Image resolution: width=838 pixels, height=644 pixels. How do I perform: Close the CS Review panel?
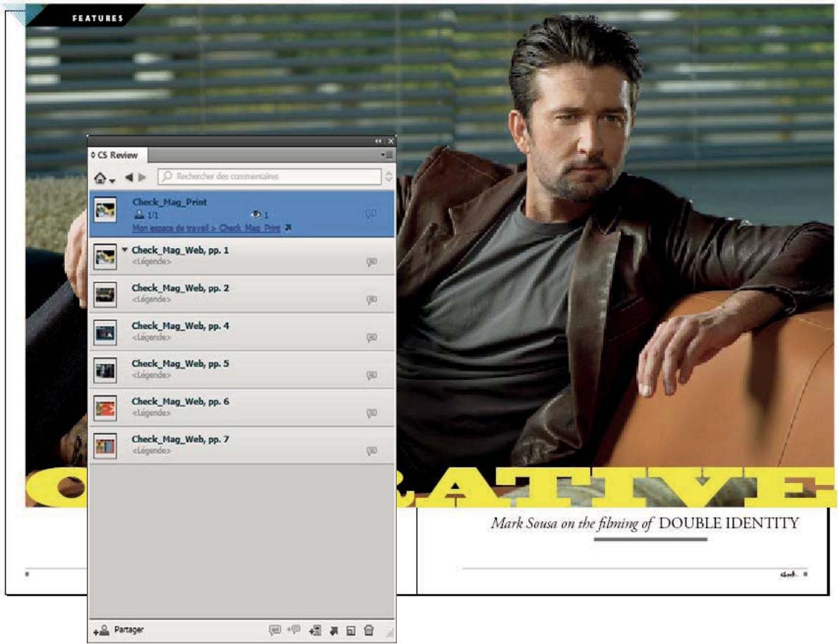[x=390, y=141]
